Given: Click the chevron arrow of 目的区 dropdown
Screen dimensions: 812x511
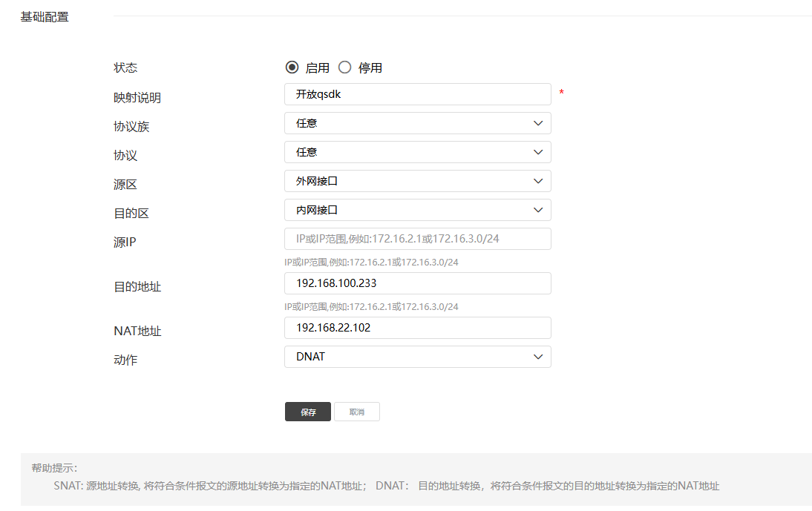Looking at the screenshot, I should (538, 210).
